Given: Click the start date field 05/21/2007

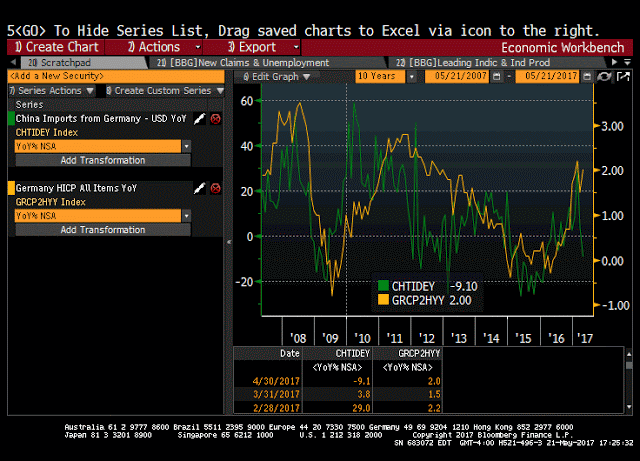Looking at the screenshot, I should click(x=457, y=76).
